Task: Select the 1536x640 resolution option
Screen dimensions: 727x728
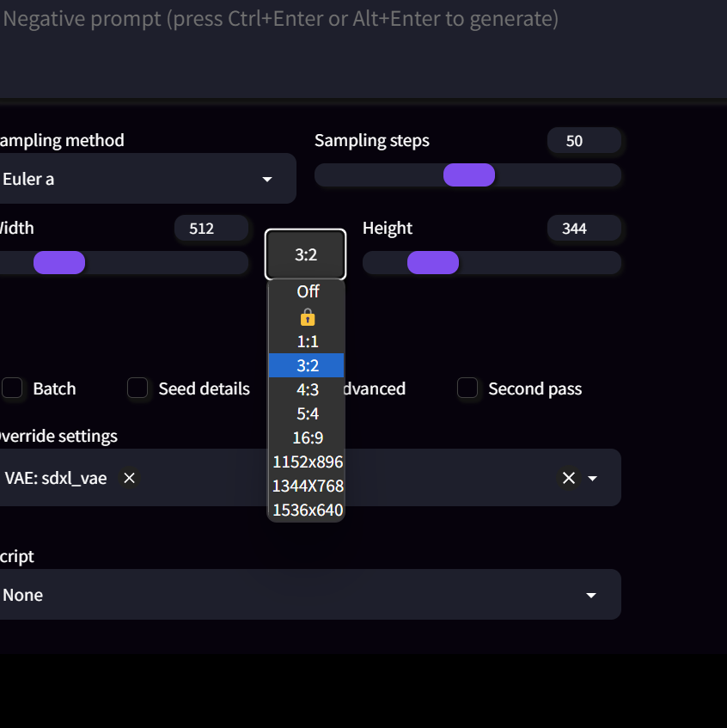Action: pos(307,510)
